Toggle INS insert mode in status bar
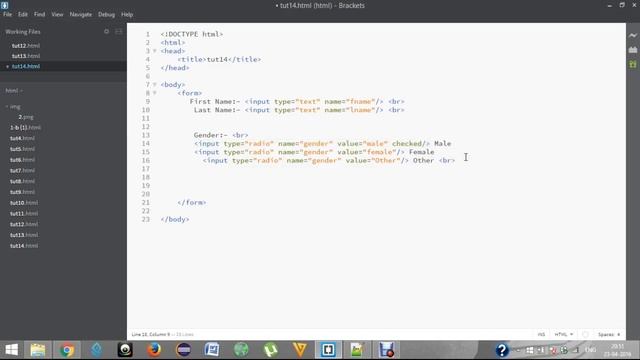This screenshot has width=640, height=360. [541, 334]
